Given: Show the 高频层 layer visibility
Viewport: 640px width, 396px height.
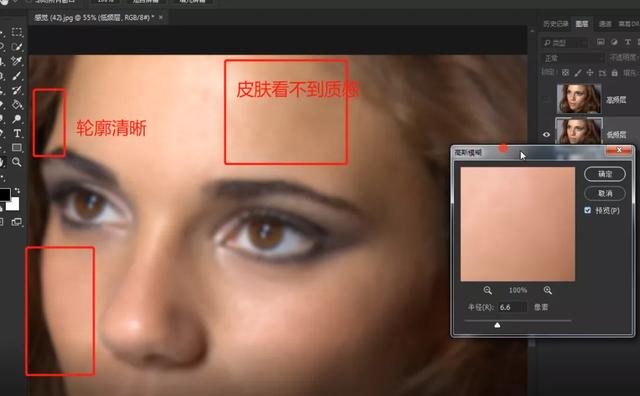Looking at the screenshot, I should pyautogui.click(x=547, y=99).
